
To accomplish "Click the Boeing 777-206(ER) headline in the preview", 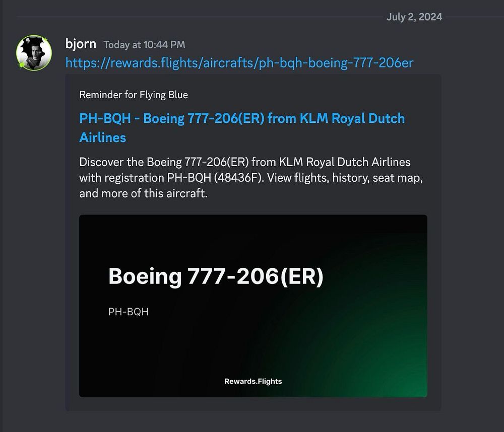I will point(216,276).
